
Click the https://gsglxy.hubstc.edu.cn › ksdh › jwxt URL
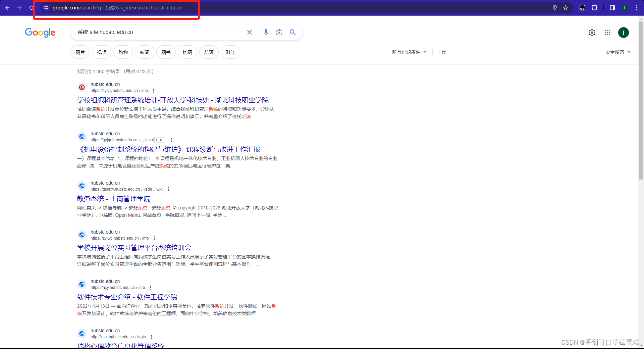coord(126,189)
